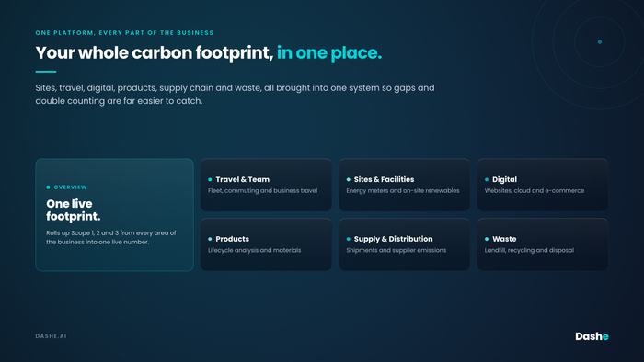The height and width of the screenshot is (362, 644).
Task: Click 'Rolls up Scope 1, 2 and 3' description
Action: click(111, 237)
